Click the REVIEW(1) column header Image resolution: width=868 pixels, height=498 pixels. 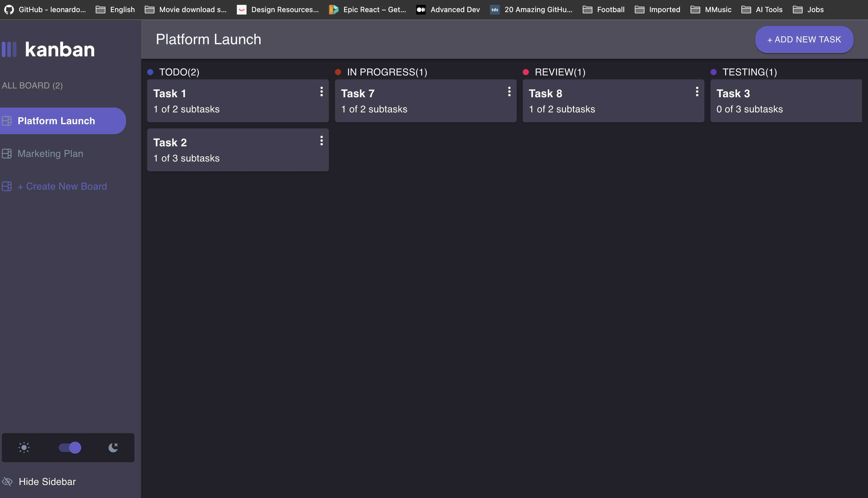click(x=560, y=72)
